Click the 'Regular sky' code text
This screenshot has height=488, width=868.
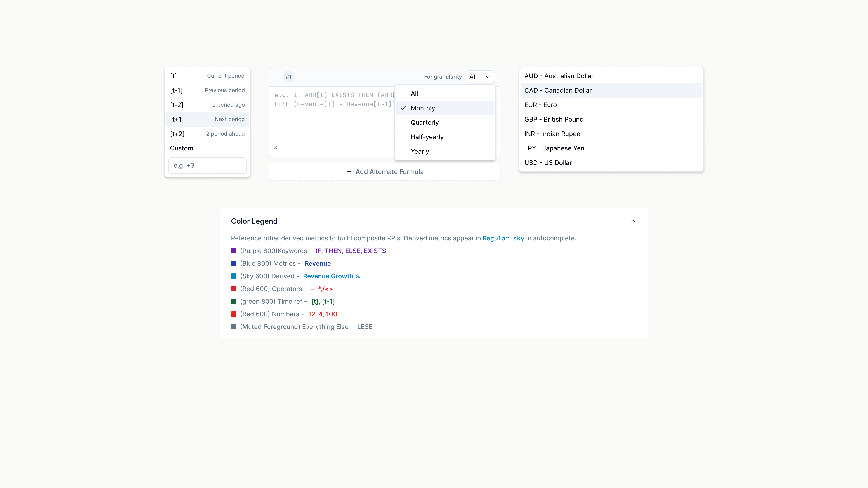(x=503, y=238)
